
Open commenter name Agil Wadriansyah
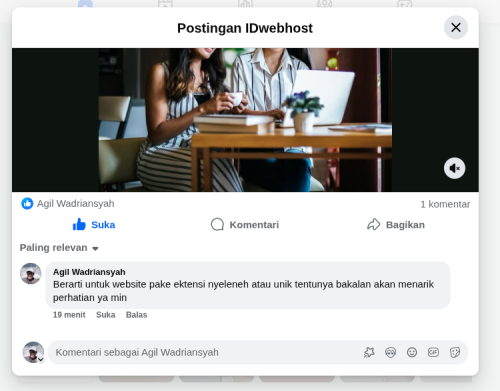(89, 272)
